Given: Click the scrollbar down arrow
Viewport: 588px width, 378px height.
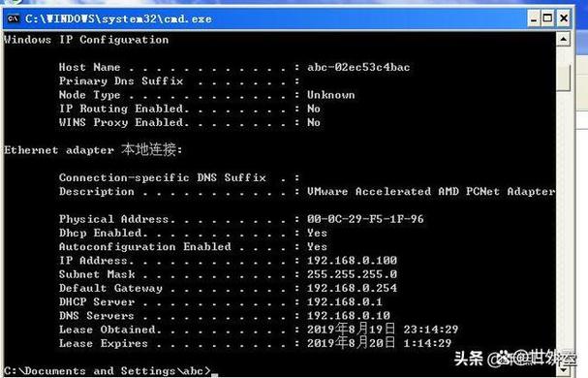Looking at the screenshot, I should pos(563,369).
